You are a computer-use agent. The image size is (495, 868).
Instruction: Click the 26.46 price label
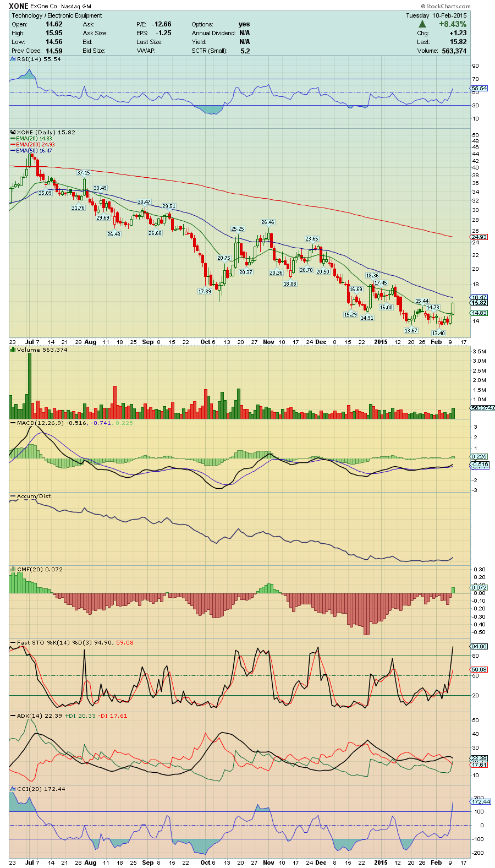point(267,222)
